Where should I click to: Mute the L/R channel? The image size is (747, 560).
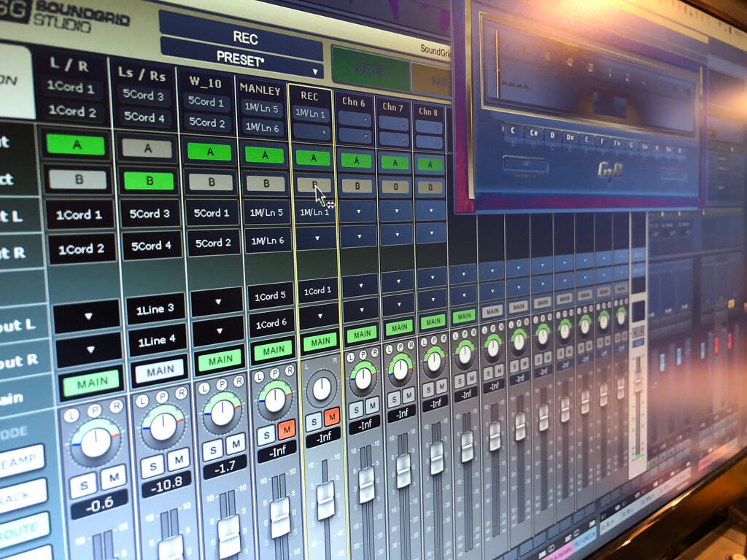pyautogui.click(x=113, y=478)
